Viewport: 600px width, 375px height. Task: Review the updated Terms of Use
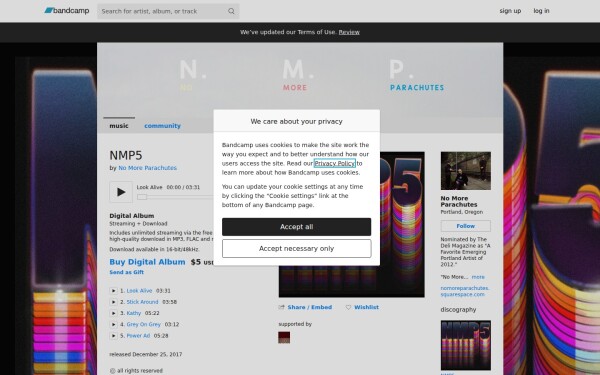coord(349,32)
